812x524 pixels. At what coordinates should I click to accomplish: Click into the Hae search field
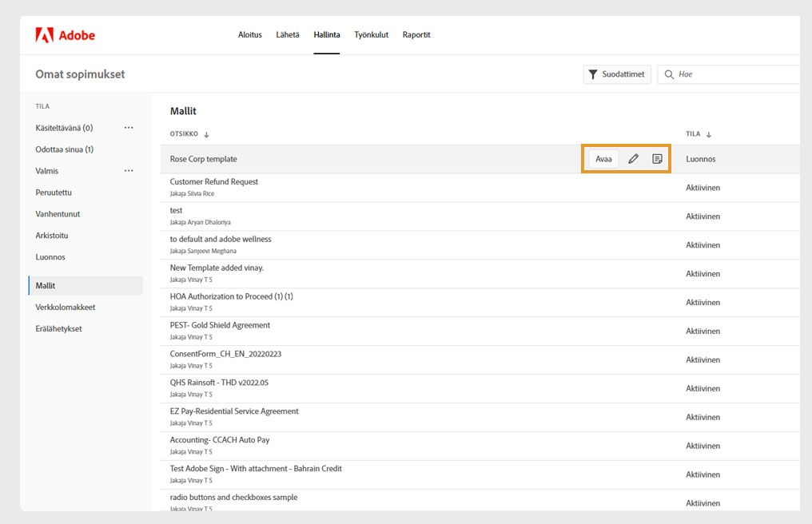pos(735,74)
